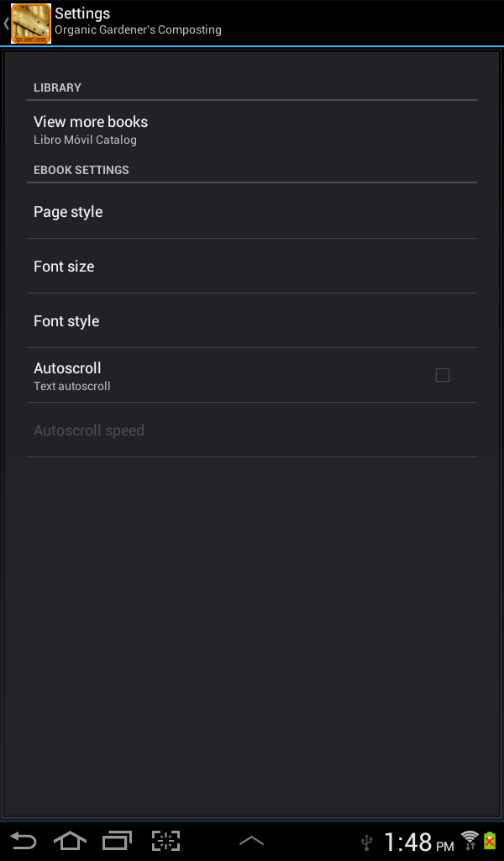Tap the USB connection status icon
Viewport: 504px width, 861px height.
[366, 842]
